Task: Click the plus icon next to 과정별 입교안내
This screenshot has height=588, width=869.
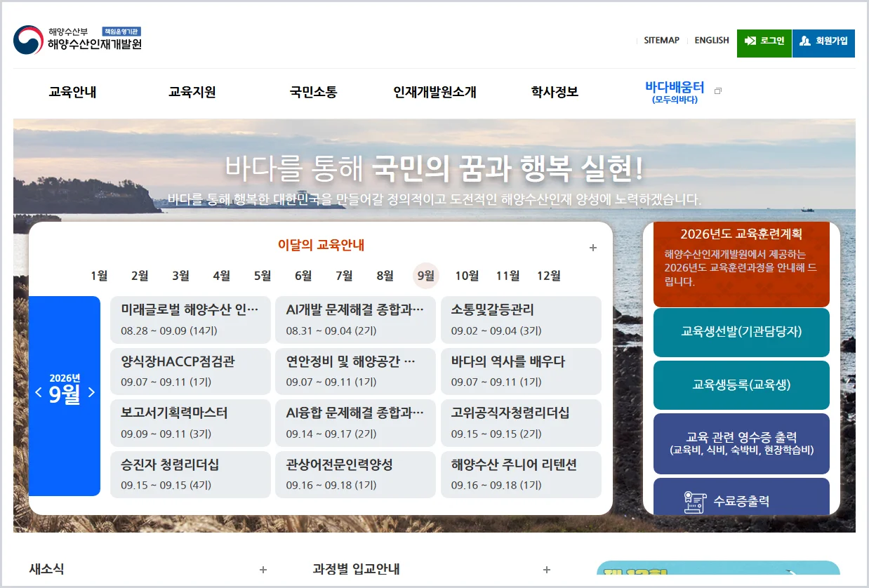Action: click(547, 570)
